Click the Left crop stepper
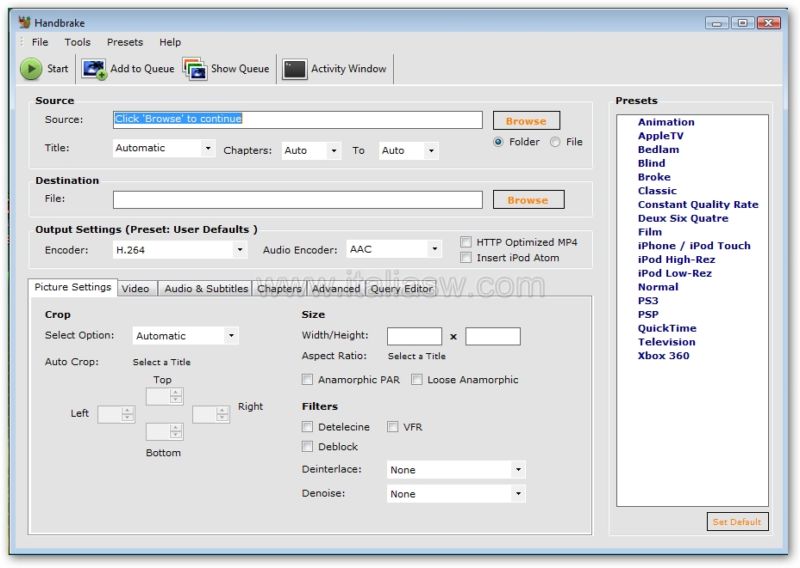This screenshot has height=568, width=800. (116, 414)
